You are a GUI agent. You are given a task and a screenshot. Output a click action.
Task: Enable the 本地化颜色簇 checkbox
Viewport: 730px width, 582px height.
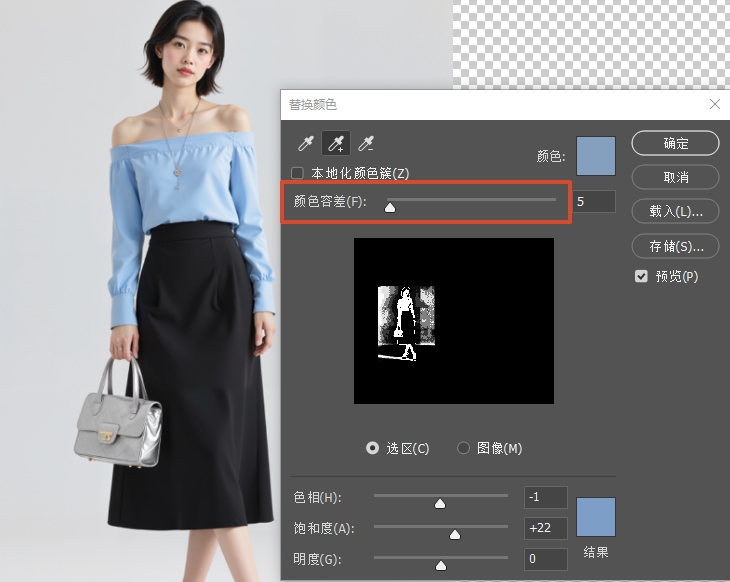(x=297, y=173)
